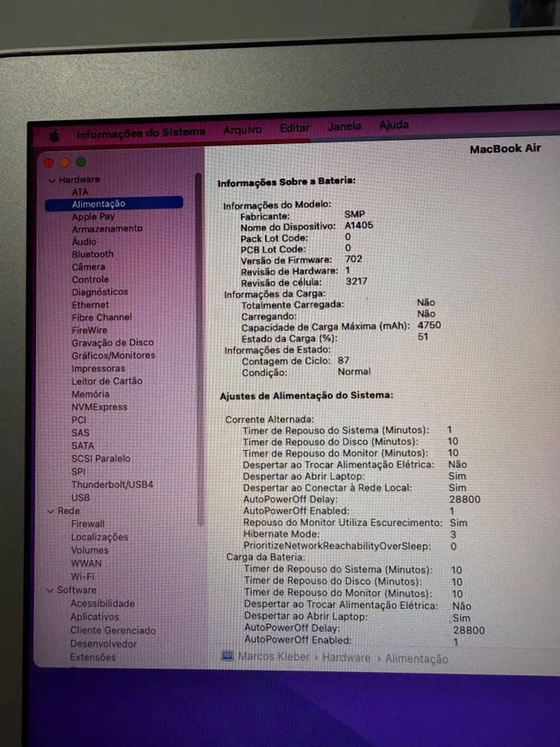Select Extensões under Software
Viewport: 560px width, 747px height.
click(93, 658)
